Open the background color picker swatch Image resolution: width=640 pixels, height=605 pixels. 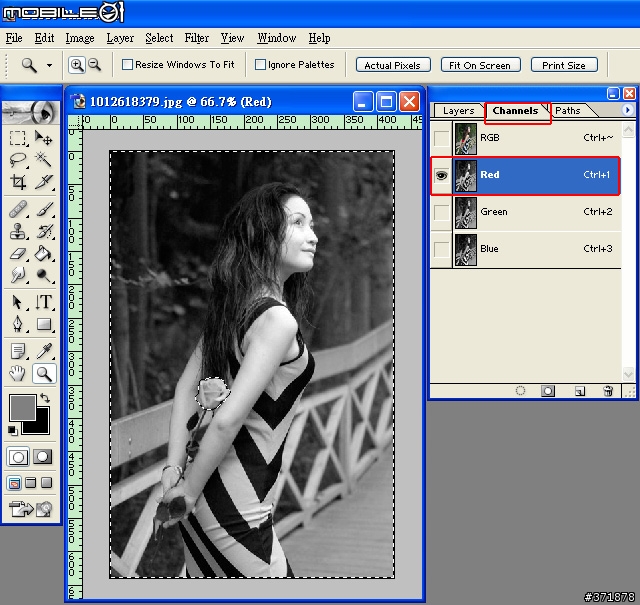pyautogui.click(x=41, y=425)
